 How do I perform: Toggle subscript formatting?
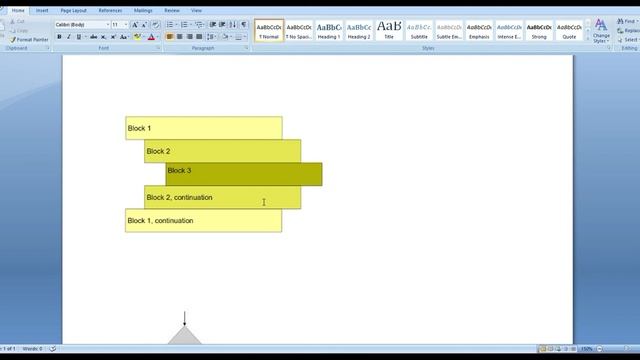[x=103, y=37]
